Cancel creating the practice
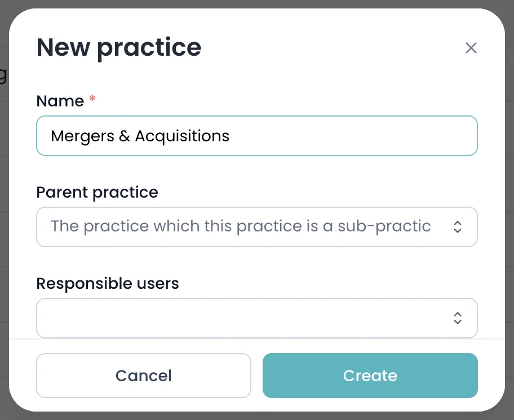 tap(144, 376)
